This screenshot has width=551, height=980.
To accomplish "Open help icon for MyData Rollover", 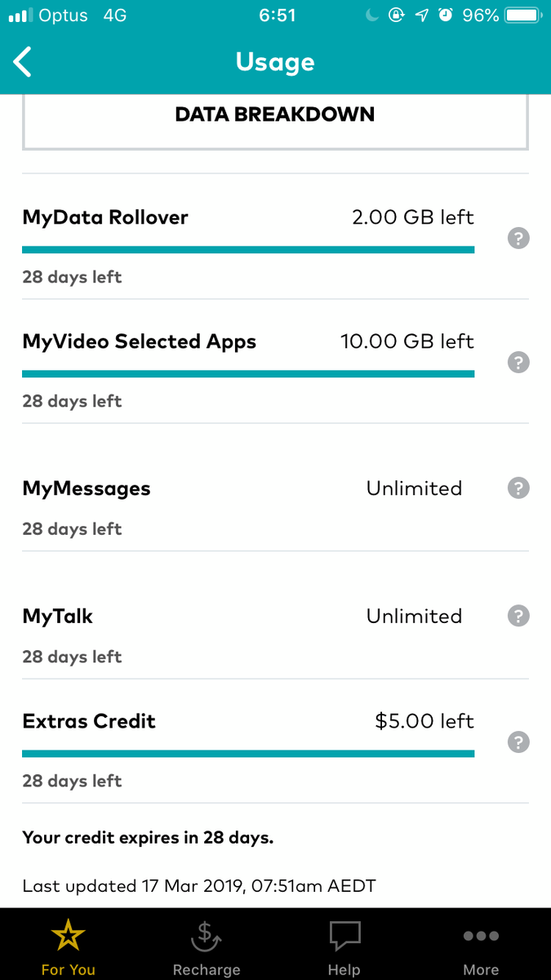I will tap(518, 238).
